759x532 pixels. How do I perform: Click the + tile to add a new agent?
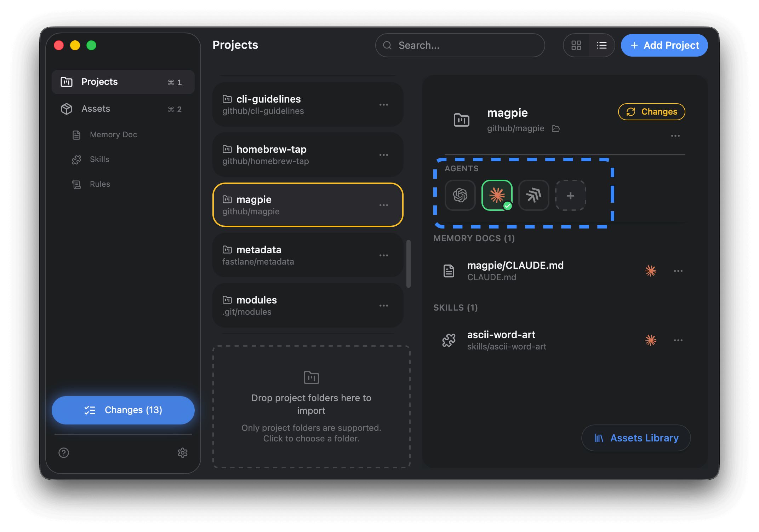(x=570, y=196)
